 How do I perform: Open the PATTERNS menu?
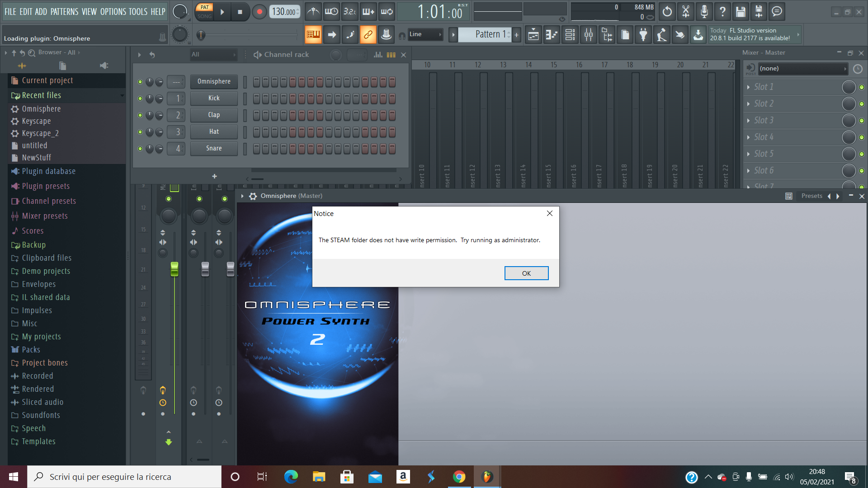[x=64, y=12]
